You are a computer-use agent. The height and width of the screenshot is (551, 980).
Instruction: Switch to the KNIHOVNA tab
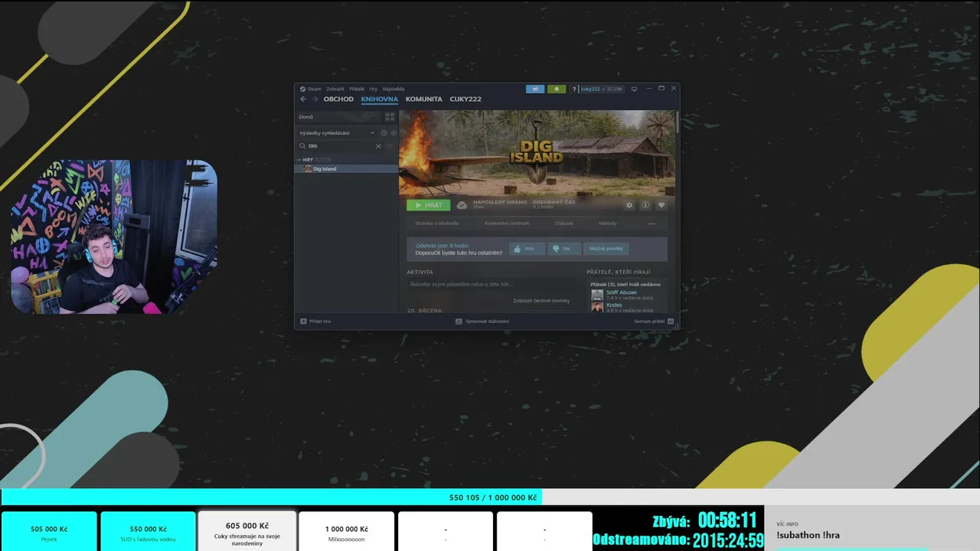click(380, 99)
